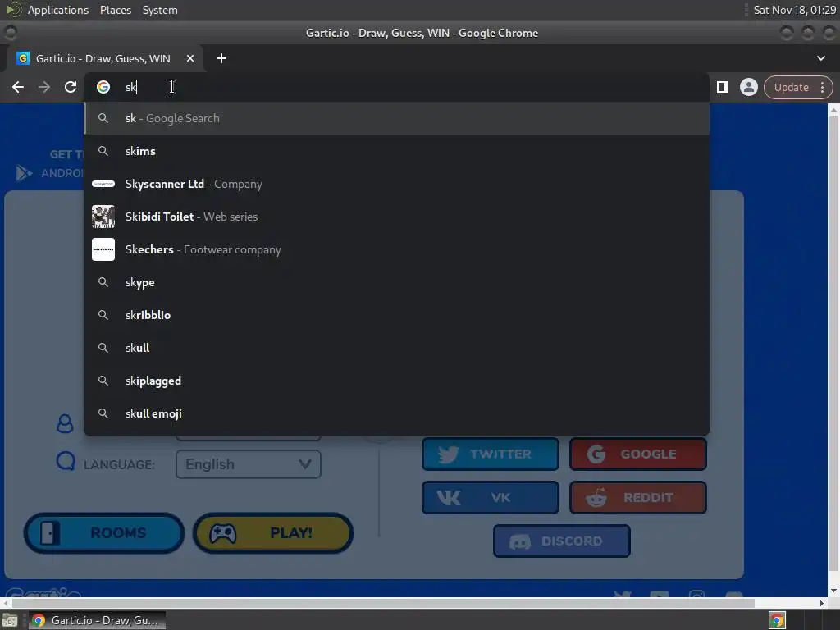Select the Gartic.io taskbar window button
This screenshot has height=630, width=840.
(x=97, y=620)
